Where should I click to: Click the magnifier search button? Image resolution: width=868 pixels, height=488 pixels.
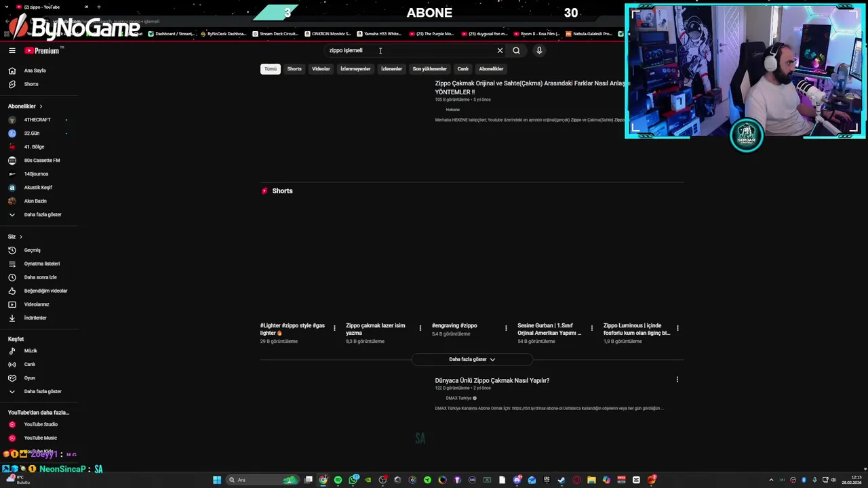coord(516,50)
